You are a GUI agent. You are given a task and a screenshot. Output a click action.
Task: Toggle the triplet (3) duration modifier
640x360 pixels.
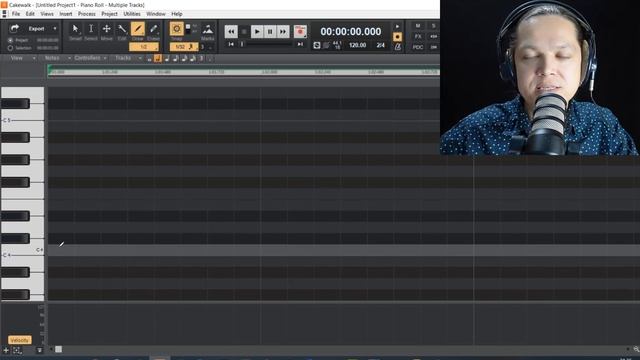coord(201,58)
